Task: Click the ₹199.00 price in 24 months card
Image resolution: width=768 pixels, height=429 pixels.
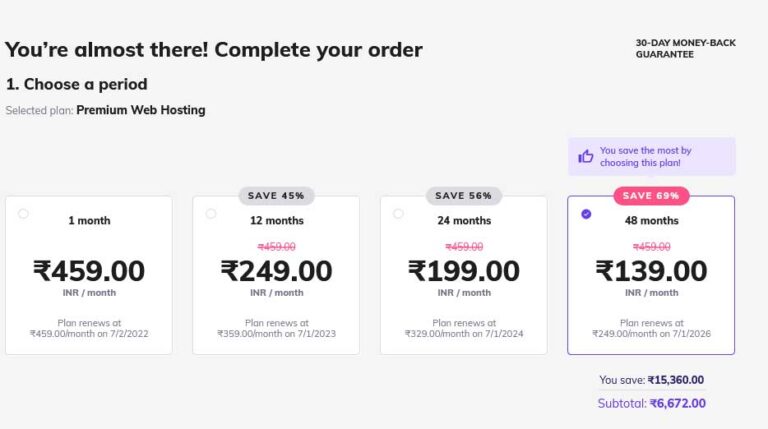Action: pyautogui.click(x=463, y=271)
